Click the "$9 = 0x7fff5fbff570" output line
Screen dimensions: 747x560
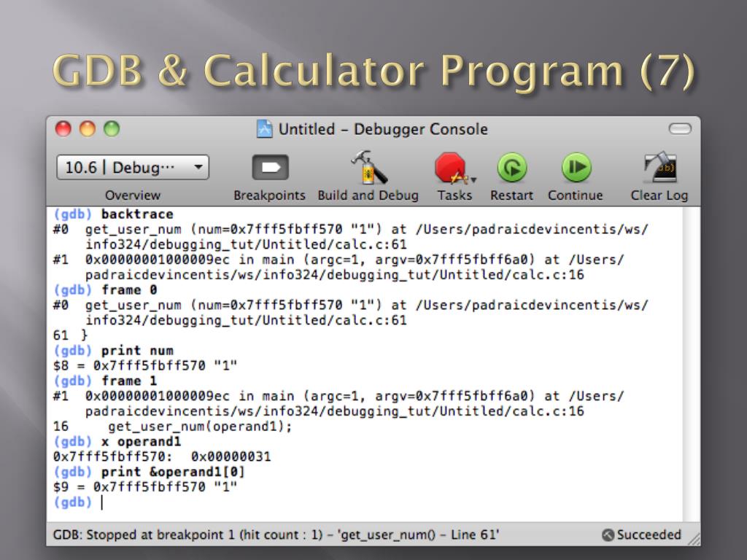click(145, 487)
